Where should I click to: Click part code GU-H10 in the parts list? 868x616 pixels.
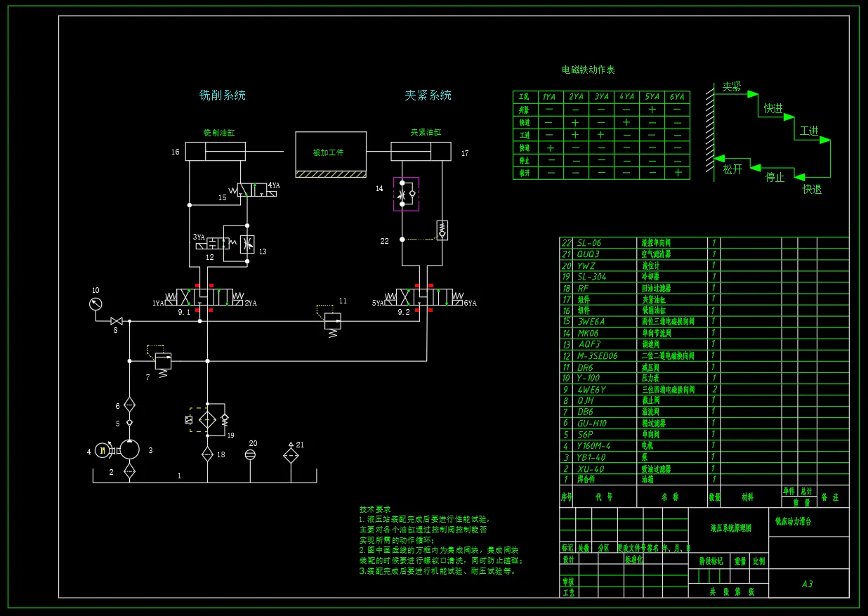pos(592,424)
